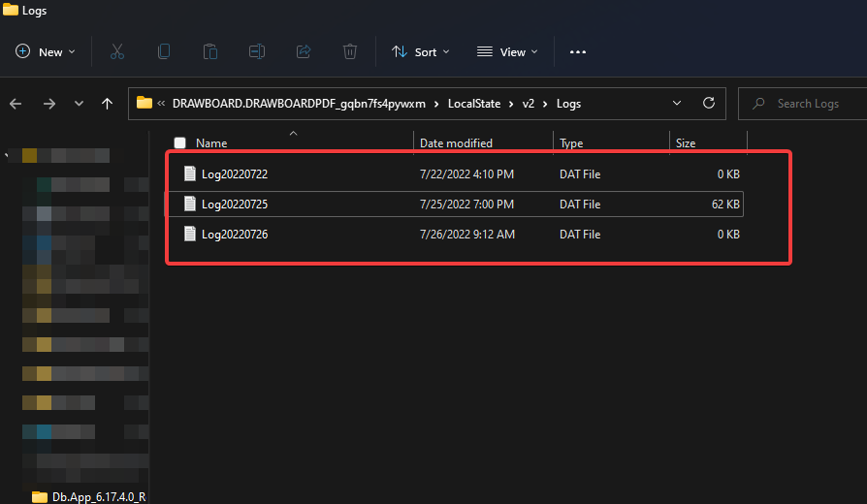
Task: Click the folder icon in address bar
Action: click(144, 103)
